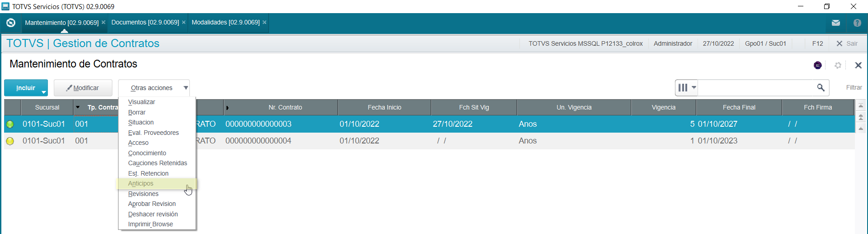868x234 pixels.
Task: Click the Tp. Contrato column sort arrow
Action: click(x=78, y=107)
